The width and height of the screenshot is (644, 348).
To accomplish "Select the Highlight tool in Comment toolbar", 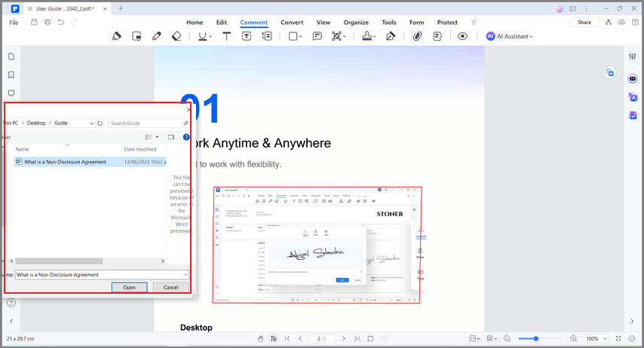I will [x=117, y=36].
